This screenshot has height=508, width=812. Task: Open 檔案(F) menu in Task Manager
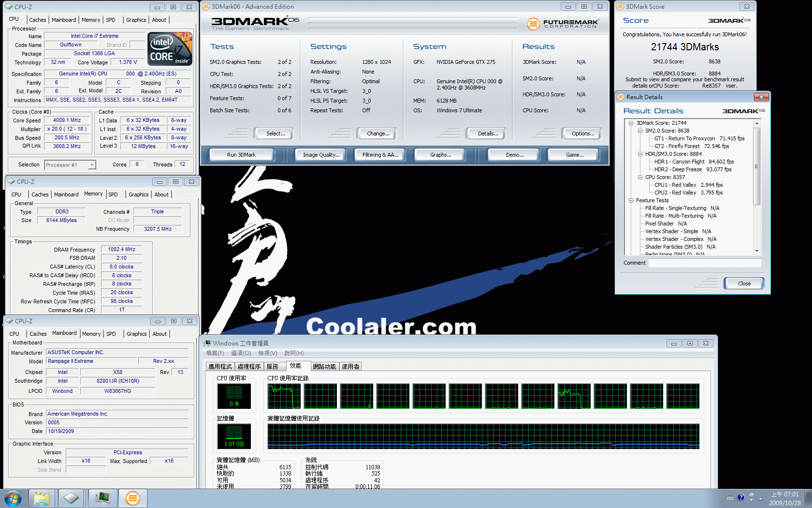pyautogui.click(x=215, y=353)
